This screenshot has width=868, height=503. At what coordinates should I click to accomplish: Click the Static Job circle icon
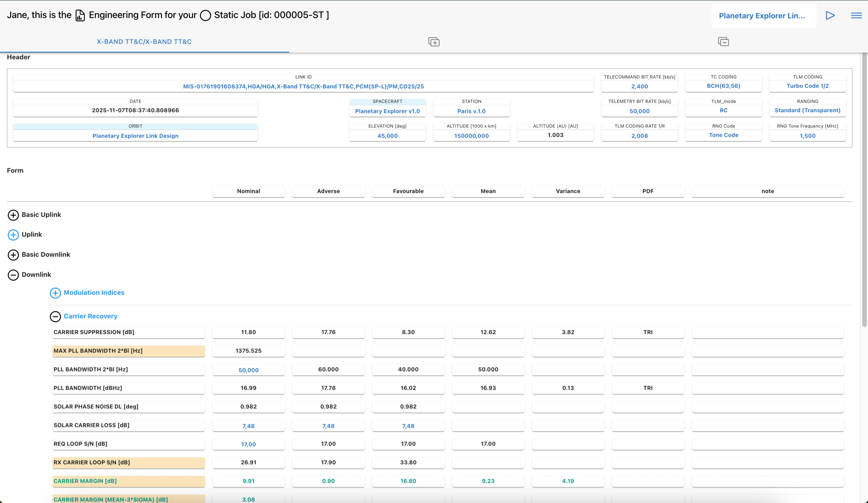[x=205, y=16]
